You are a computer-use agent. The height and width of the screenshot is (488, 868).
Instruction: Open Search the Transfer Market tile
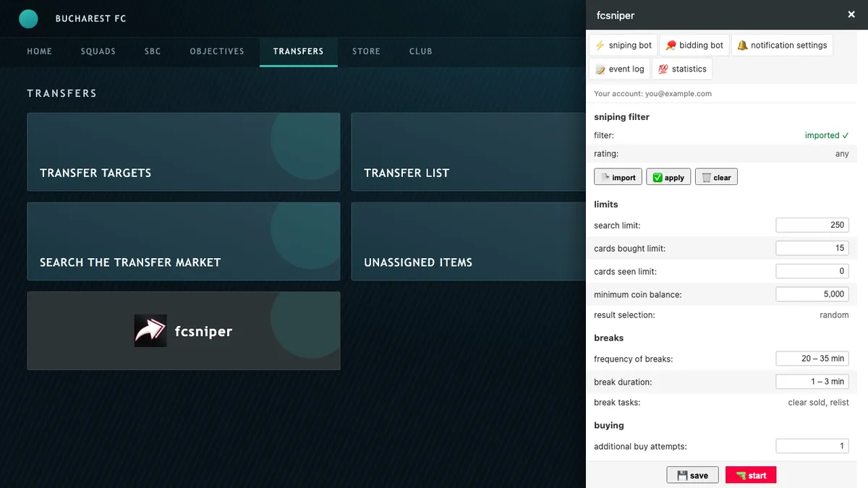[x=184, y=241]
